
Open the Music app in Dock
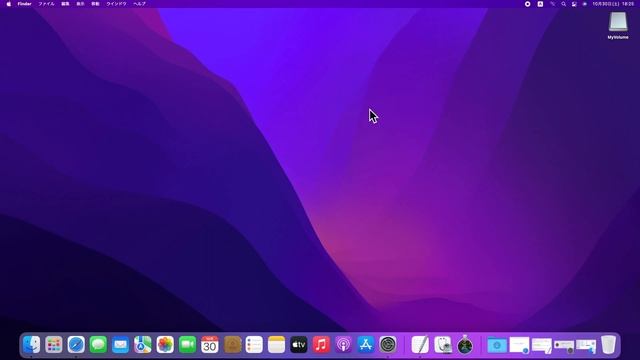[321, 345]
